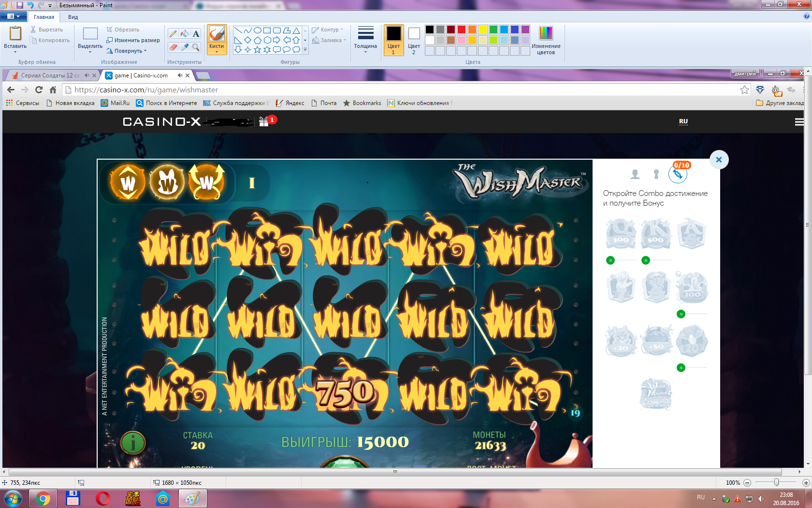The height and width of the screenshot is (508, 812).
Task: Open the Mail.Ru Agent taskbar icon
Action: coord(163,498)
